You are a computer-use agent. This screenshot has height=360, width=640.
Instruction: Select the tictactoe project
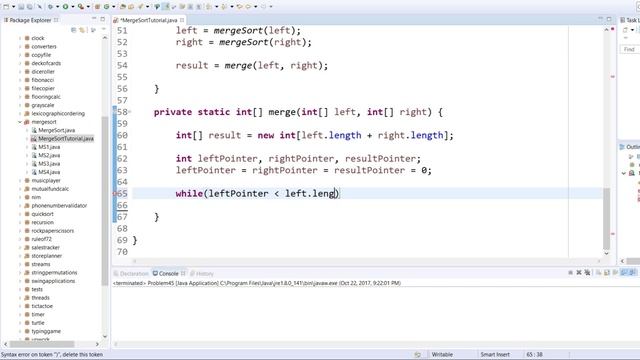tap(42, 306)
